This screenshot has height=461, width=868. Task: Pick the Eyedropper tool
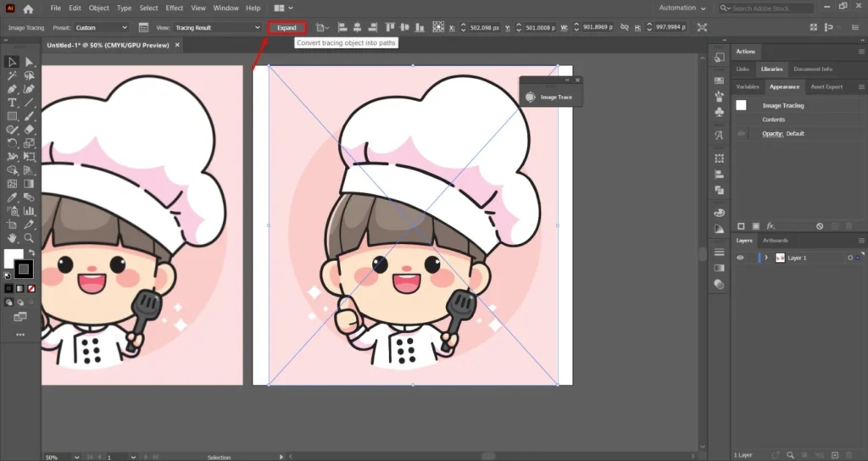pos(12,197)
